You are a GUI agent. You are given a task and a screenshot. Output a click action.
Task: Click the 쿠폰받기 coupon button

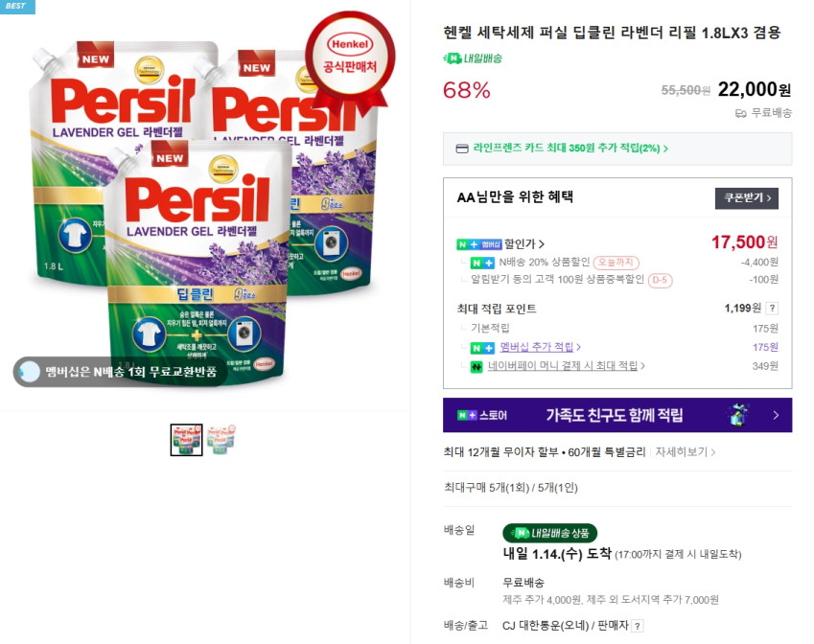click(746, 198)
